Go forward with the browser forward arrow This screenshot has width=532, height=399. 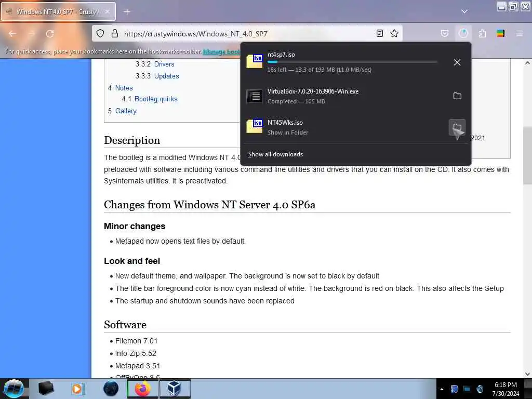pos(31,34)
